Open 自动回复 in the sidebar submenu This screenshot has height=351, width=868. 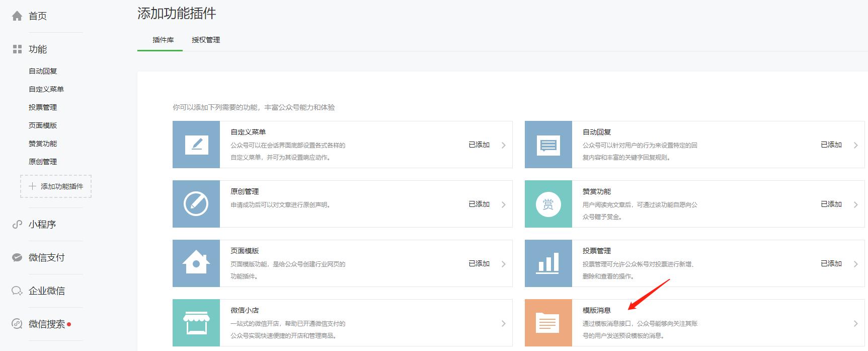coord(43,71)
